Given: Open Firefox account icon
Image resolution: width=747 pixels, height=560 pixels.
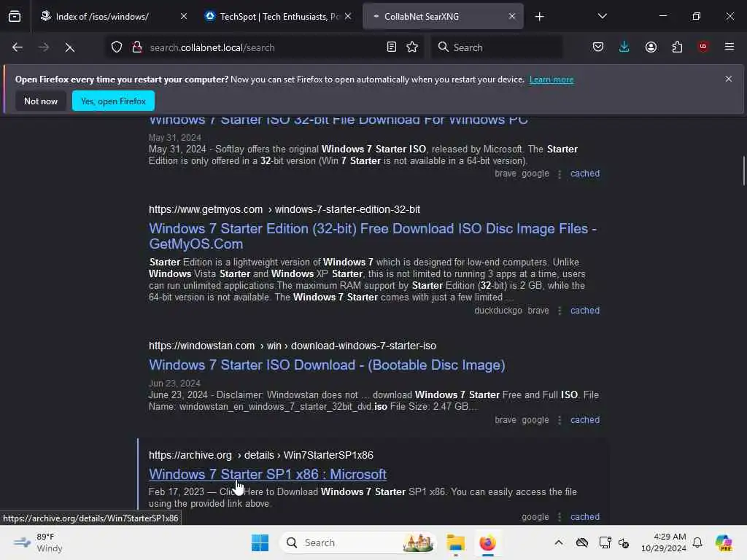Looking at the screenshot, I should [x=651, y=47].
